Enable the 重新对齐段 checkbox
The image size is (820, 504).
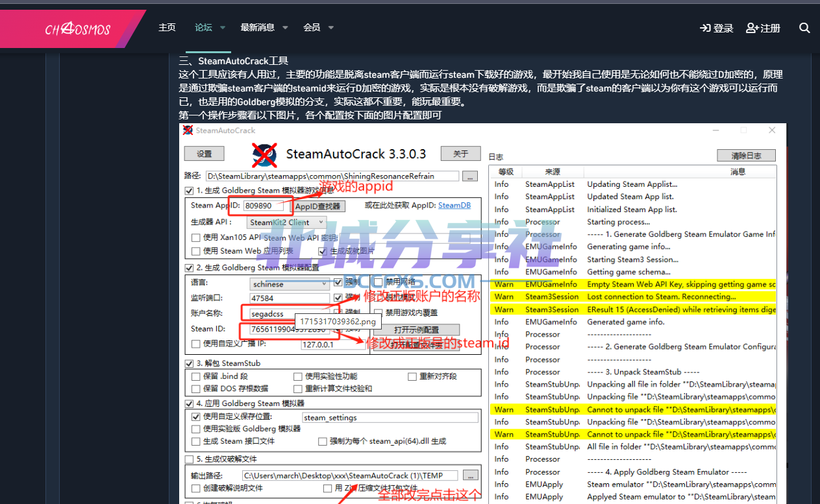pyautogui.click(x=412, y=376)
